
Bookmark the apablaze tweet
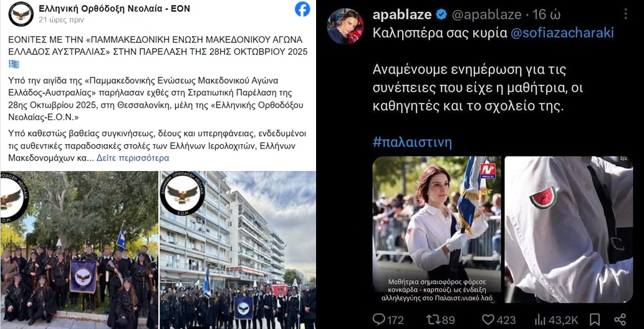(595, 320)
